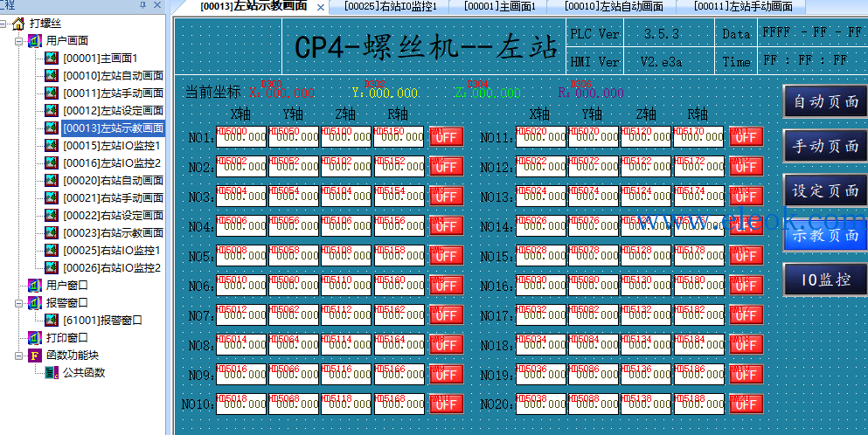The width and height of the screenshot is (868, 435).
Task: Switch to [00025]右站IO监控1 tab
Action: click(x=390, y=7)
